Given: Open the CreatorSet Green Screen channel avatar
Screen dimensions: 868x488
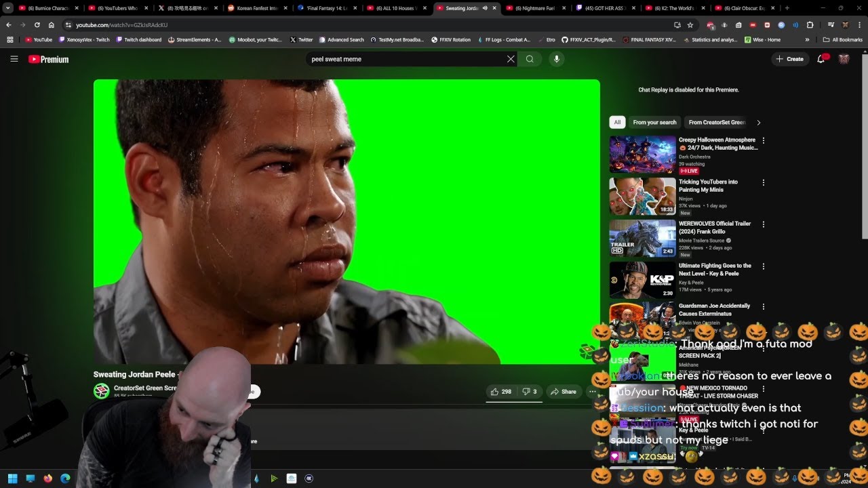Looking at the screenshot, I should (102, 391).
